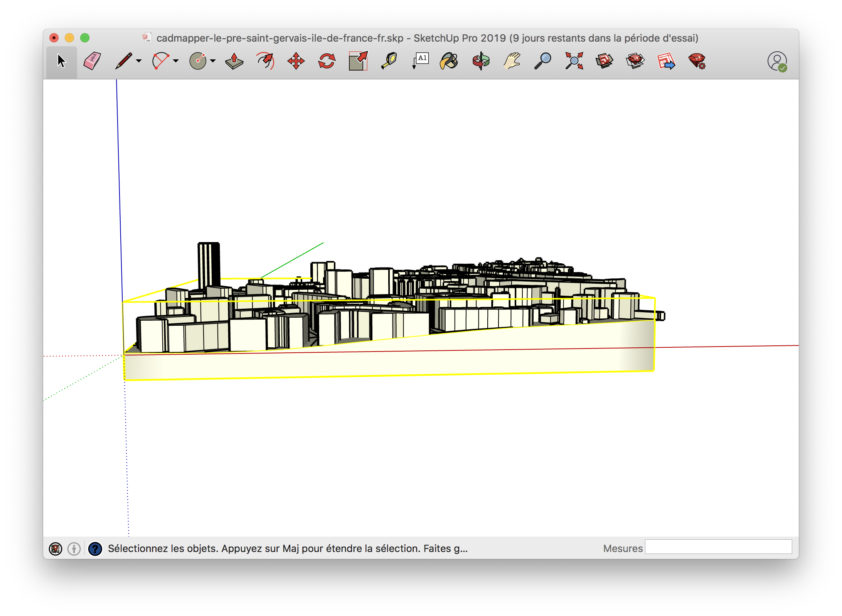This screenshot has height=616, width=842.
Task: Click in the Mesures input field
Action: pos(719,547)
